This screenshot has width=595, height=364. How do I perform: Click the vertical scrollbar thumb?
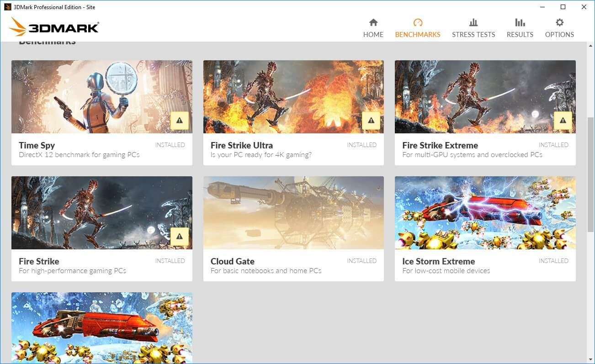click(590, 174)
